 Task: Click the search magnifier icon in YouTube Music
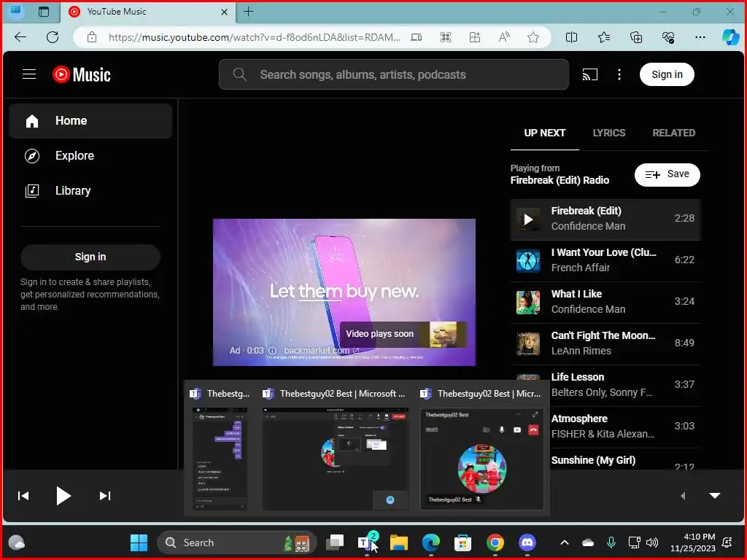pos(239,74)
